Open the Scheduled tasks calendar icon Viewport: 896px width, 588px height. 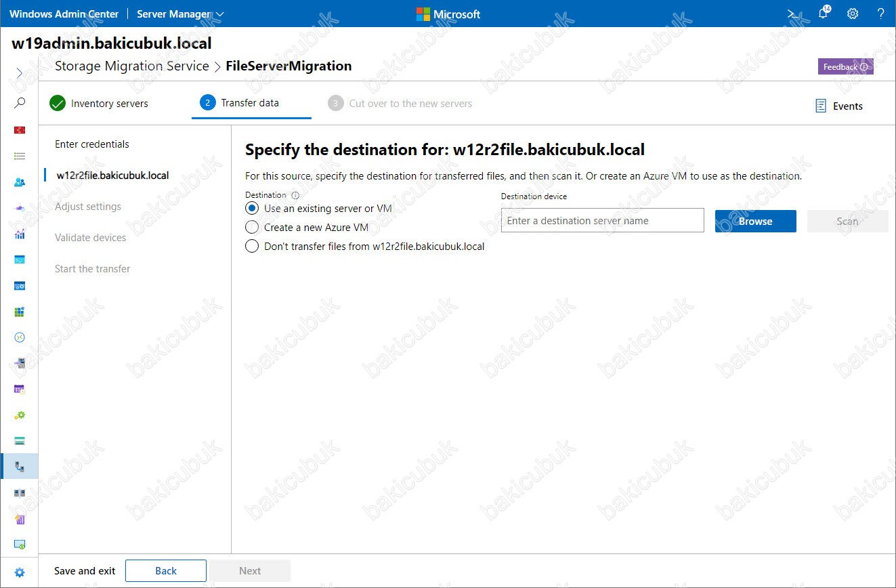pyautogui.click(x=20, y=390)
